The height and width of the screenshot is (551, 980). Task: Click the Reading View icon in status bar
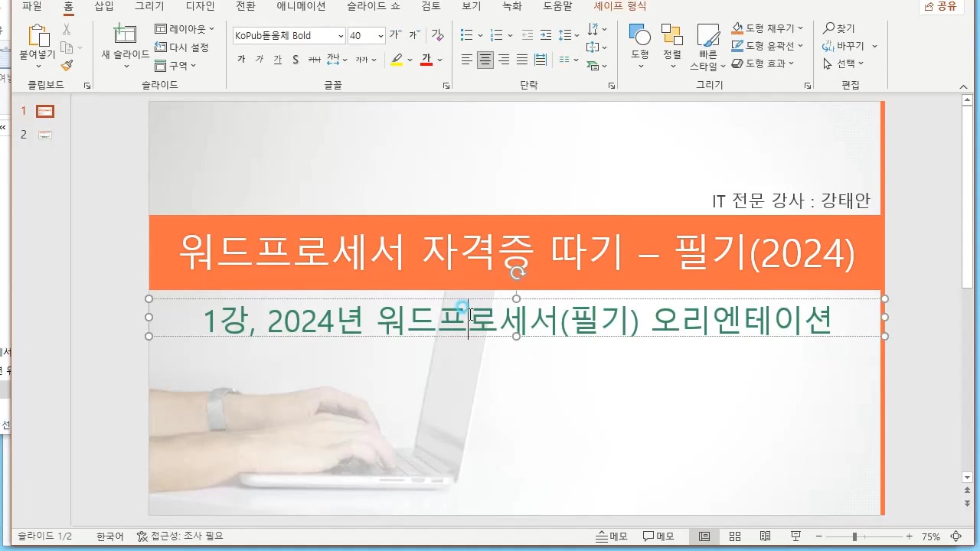(765, 536)
